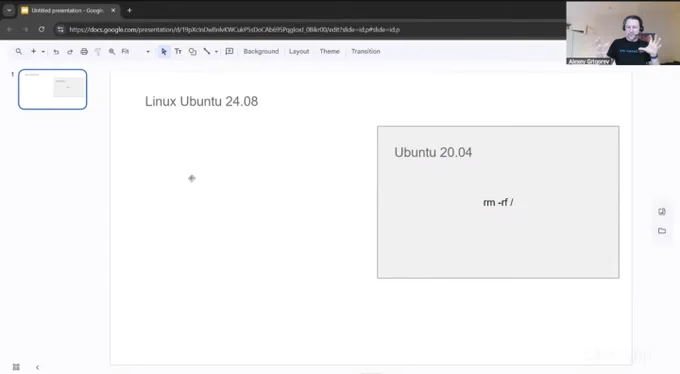Image resolution: width=680 pixels, height=374 pixels.
Task: Click the 'Ubuntu 20.04' text
Action: coord(433,152)
